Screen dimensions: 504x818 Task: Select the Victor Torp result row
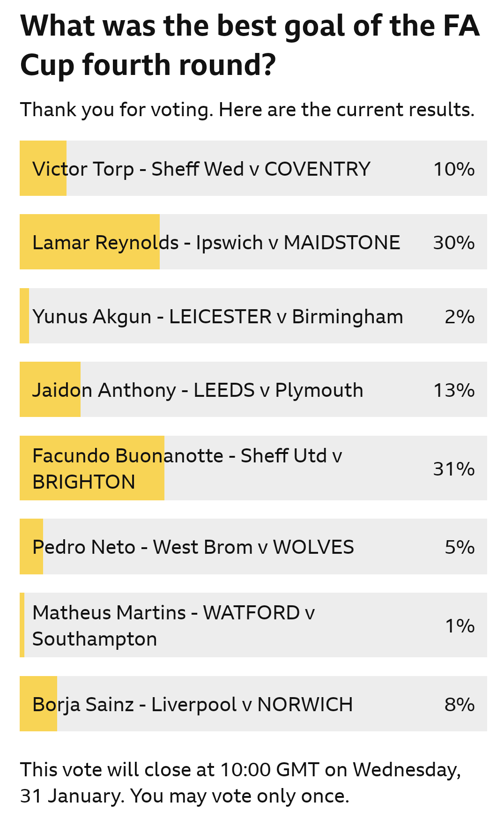(x=253, y=168)
